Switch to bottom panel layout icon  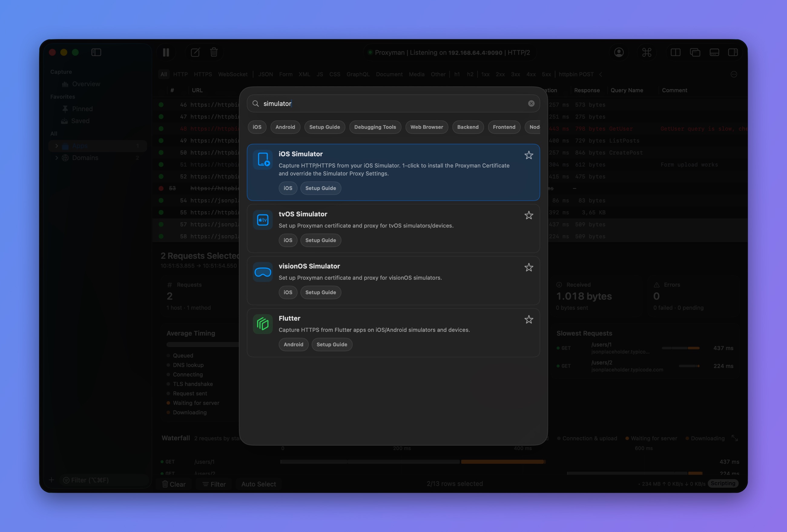point(714,52)
